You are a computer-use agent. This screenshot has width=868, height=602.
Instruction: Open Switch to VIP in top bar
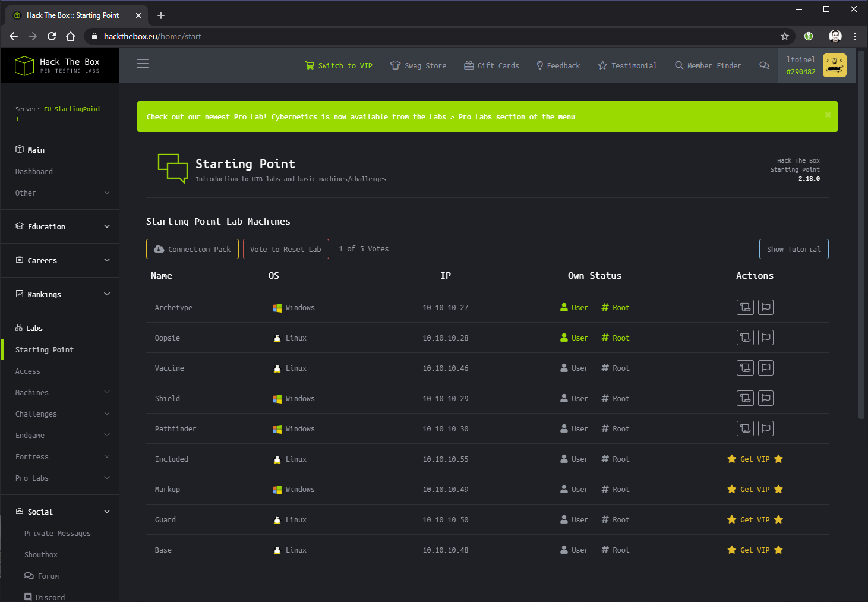(339, 65)
